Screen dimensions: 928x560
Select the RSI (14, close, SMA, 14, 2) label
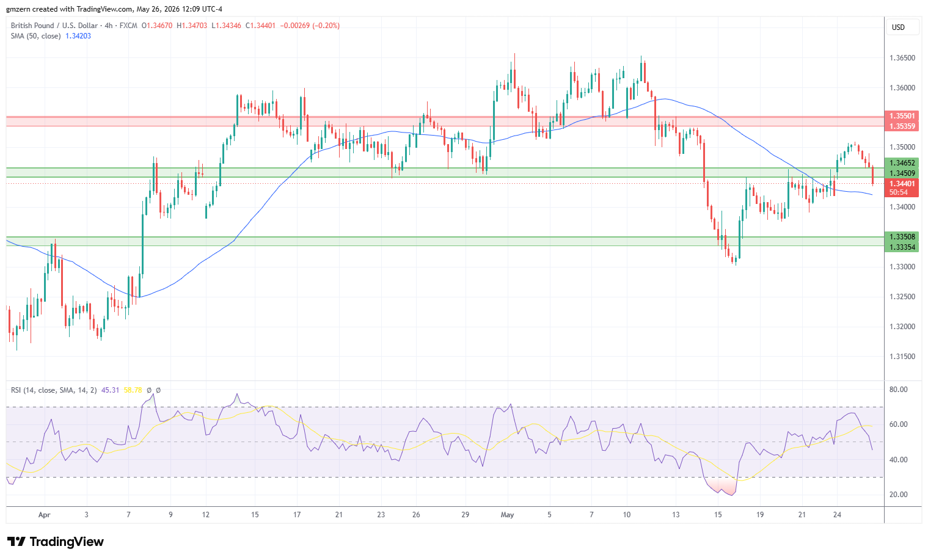click(54, 390)
